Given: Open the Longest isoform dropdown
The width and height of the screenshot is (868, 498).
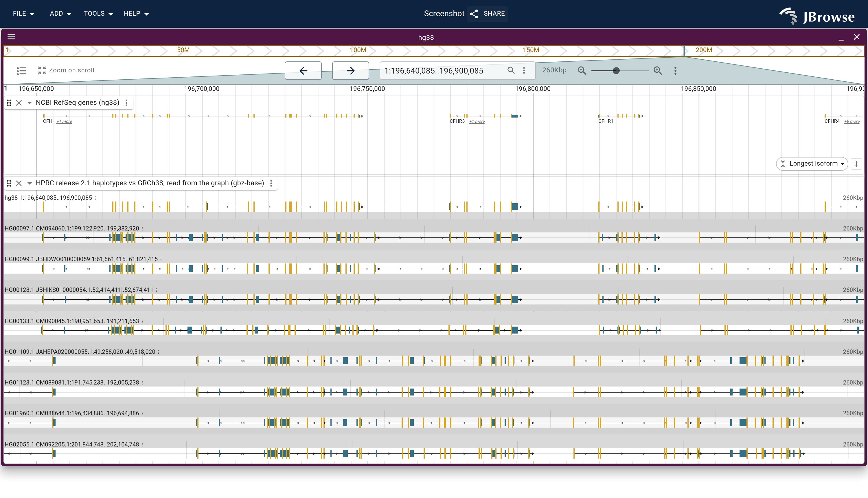Looking at the screenshot, I should [812, 164].
